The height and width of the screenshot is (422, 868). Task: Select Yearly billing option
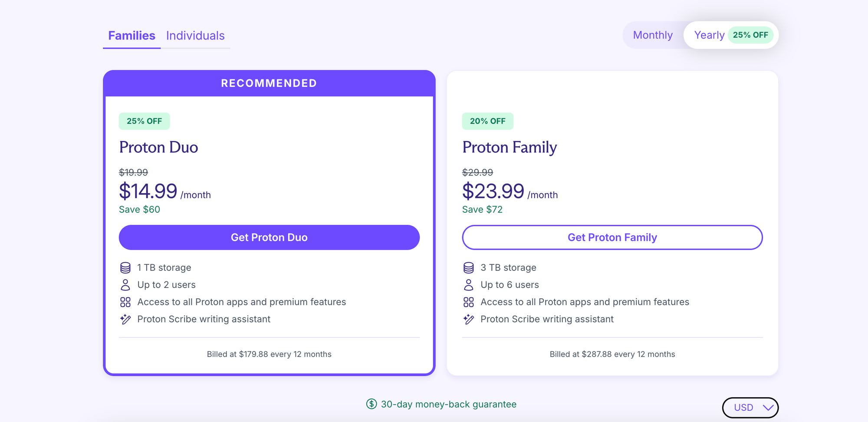(x=709, y=35)
